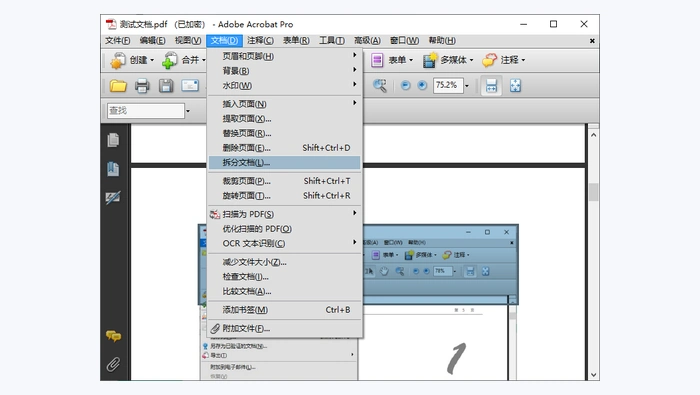Open file using the folder icon
Image resolution: width=700 pixels, height=395 pixels.
pos(118,86)
